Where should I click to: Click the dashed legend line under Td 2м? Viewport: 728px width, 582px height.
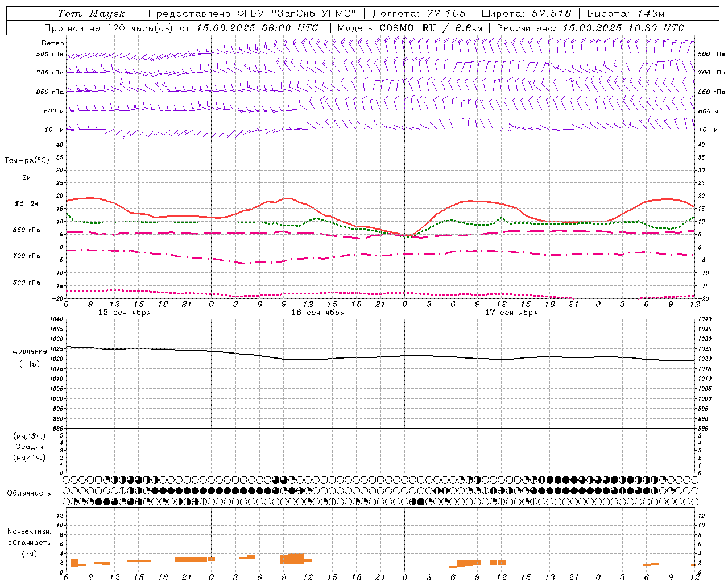click(25, 210)
